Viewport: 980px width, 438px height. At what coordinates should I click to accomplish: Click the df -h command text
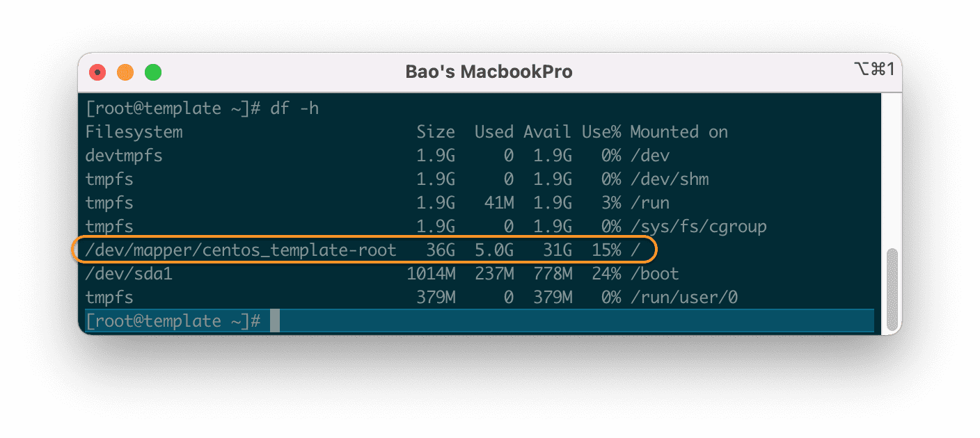pos(294,108)
